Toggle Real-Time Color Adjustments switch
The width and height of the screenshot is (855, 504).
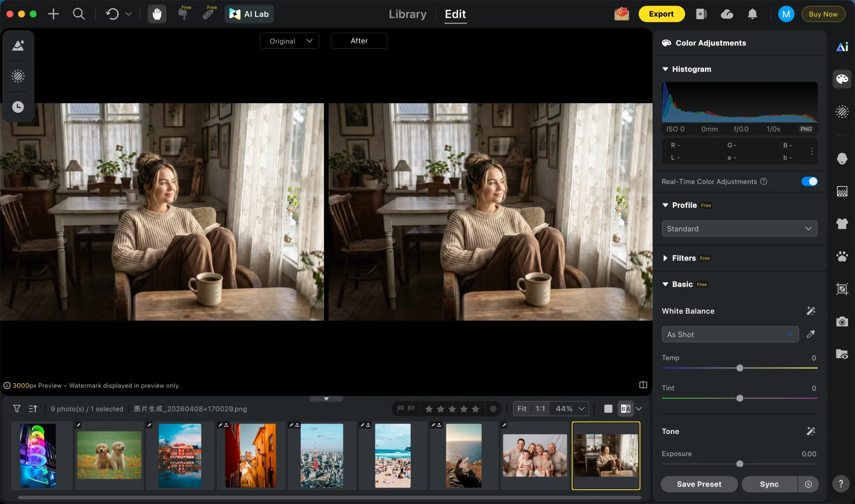coord(809,181)
